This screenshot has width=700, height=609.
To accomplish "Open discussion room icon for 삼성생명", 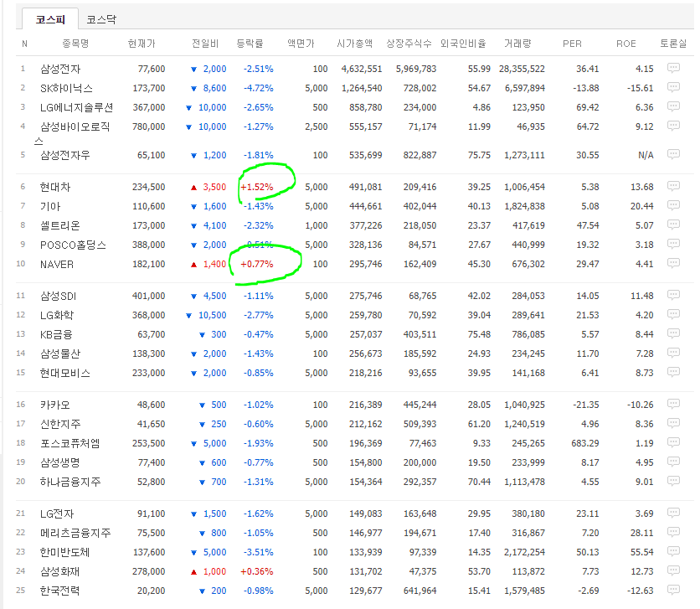I will click(x=673, y=462).
